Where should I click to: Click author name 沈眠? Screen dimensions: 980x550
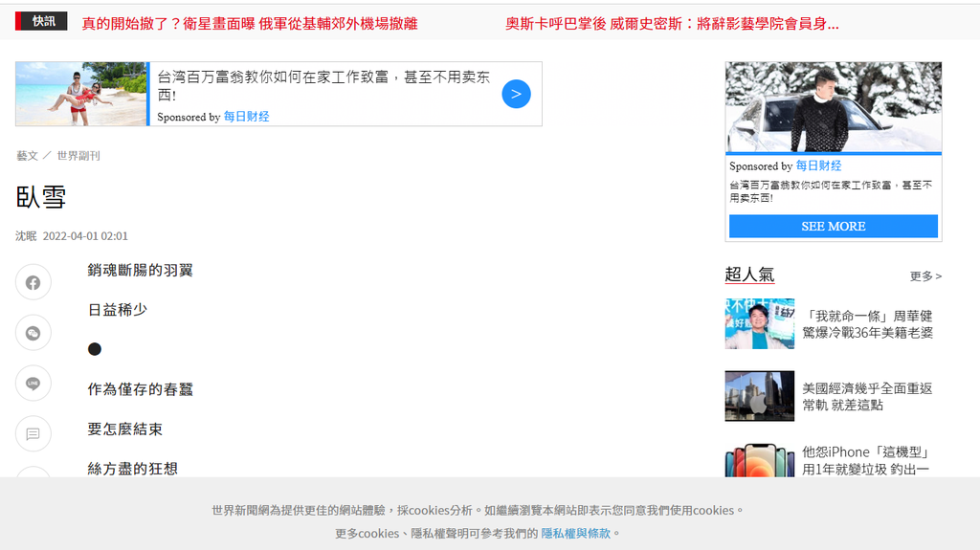tap(26, 236)
